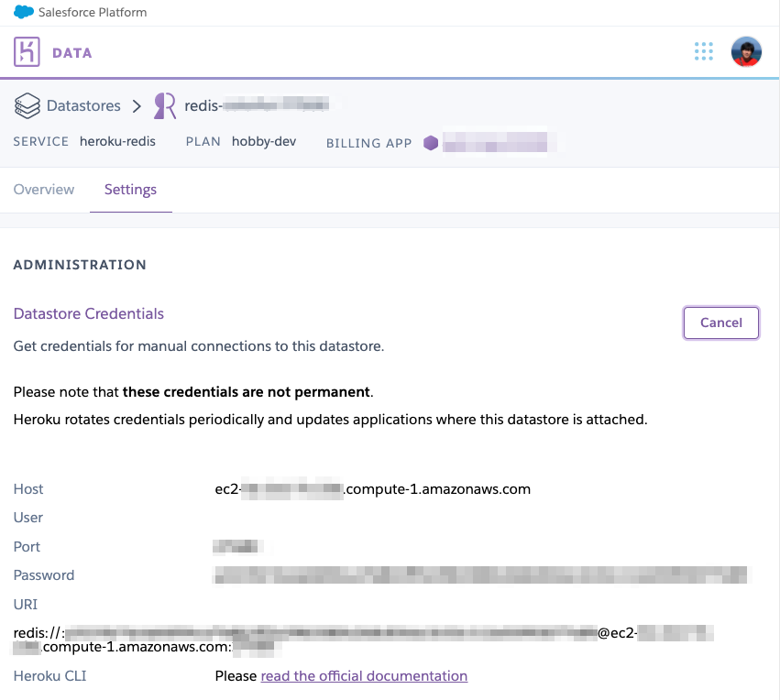
Task: Click the 'Heroku rotates credentials periodically' sentence
Action: click(330, 420)
